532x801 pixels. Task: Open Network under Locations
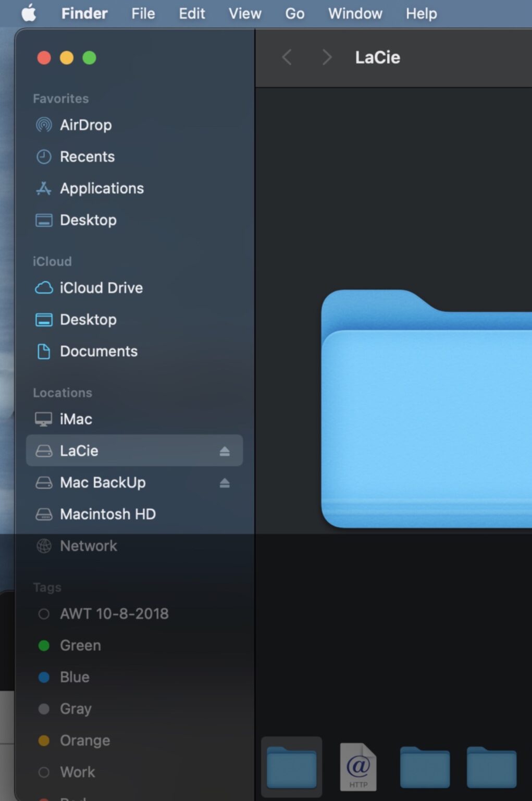click(89, 546)
